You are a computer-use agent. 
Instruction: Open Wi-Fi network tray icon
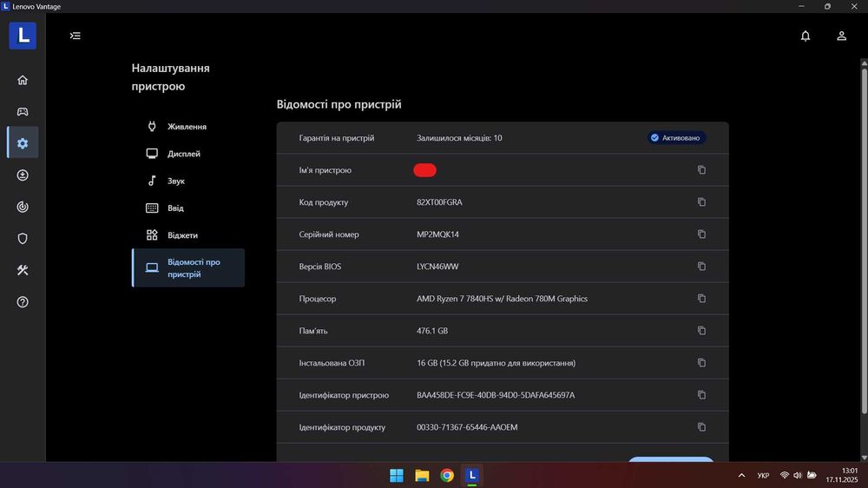[785, 475]
